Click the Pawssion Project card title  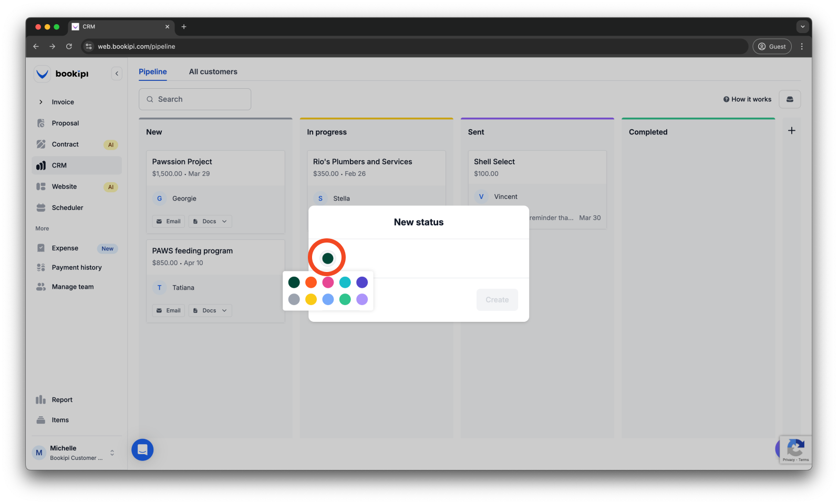(182, 162)
